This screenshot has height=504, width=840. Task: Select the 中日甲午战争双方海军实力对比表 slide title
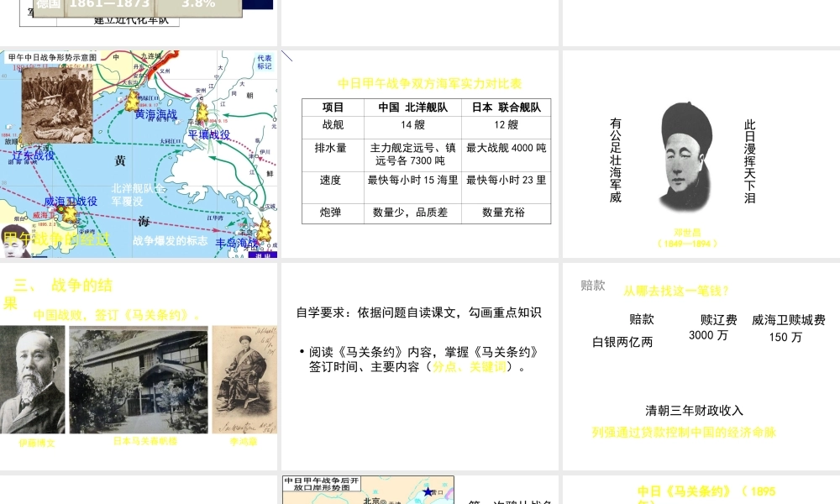[x=429, y=84]
